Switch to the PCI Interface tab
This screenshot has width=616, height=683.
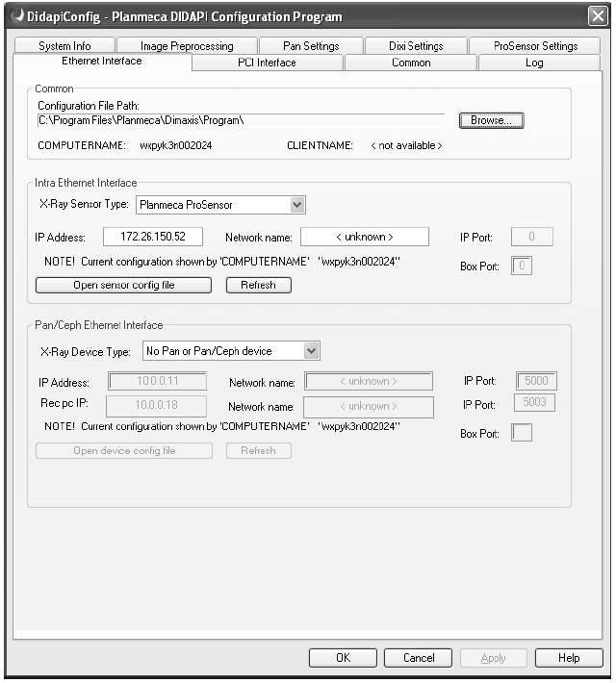(267, 63)
